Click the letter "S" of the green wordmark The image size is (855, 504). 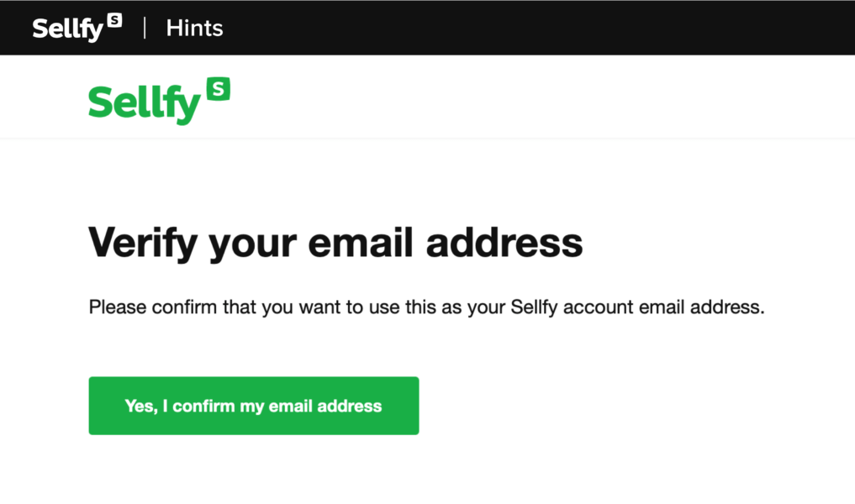tap(102, 103)
